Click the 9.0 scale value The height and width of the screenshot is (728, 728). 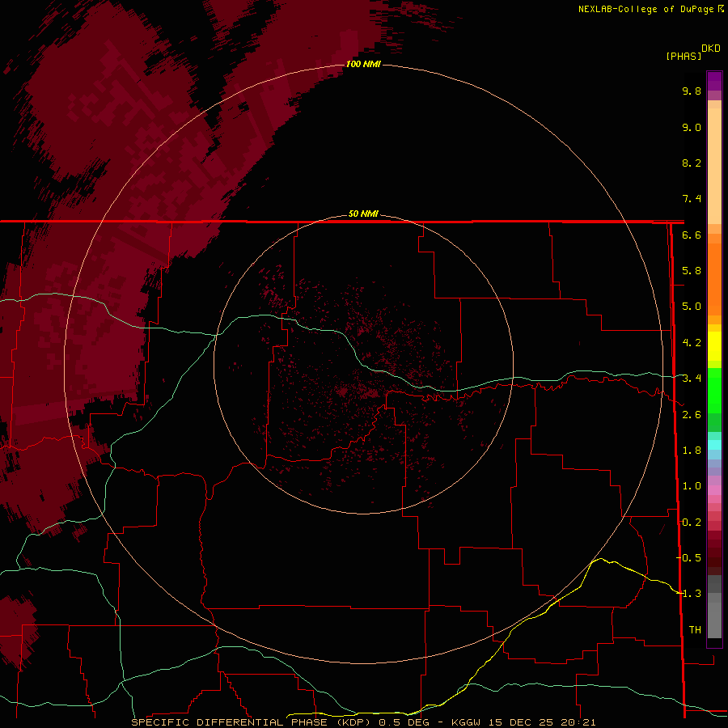692,127
